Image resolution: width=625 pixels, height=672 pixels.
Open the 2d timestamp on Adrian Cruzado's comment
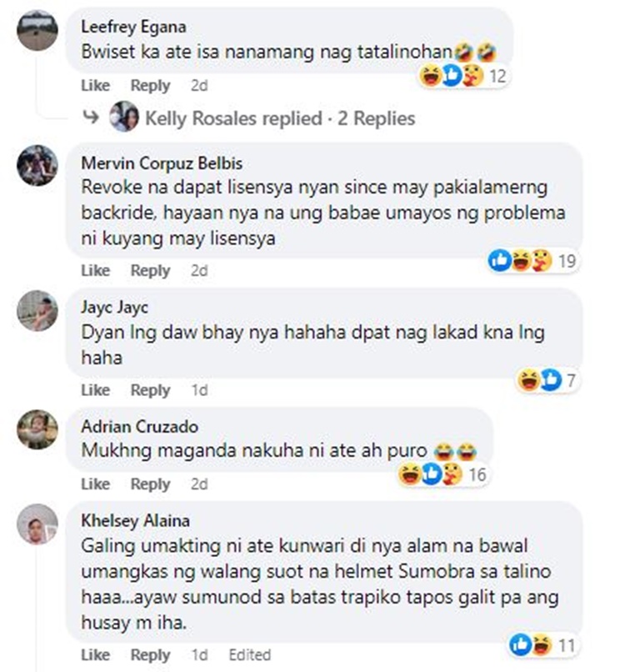[x=199, y=484]
